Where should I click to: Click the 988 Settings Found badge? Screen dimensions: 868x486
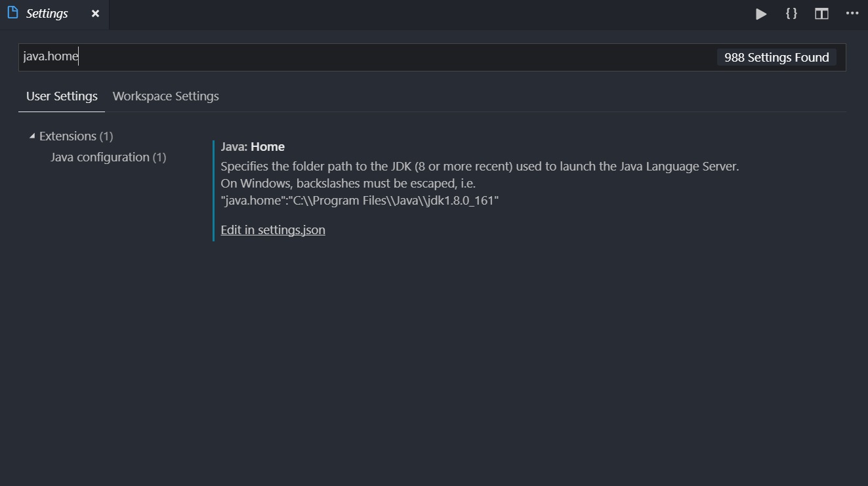click(777, 58)
